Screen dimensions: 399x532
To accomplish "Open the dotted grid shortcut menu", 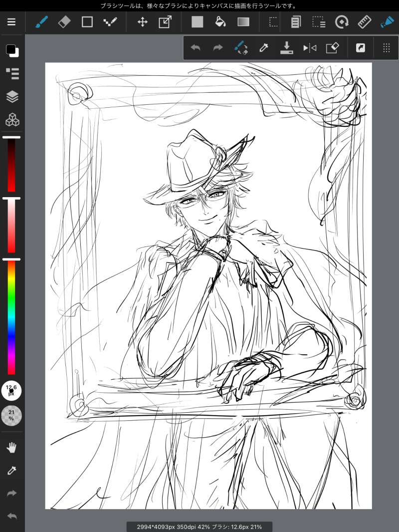I will coord(387,48).
